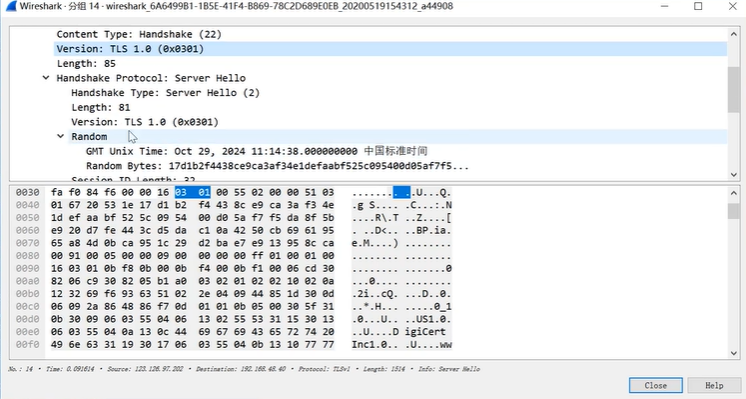746x399 pixels.
Task: Click the Wireshark shark fin icon in the title bar
Action: pyautogui.click(x=10, y=6)
